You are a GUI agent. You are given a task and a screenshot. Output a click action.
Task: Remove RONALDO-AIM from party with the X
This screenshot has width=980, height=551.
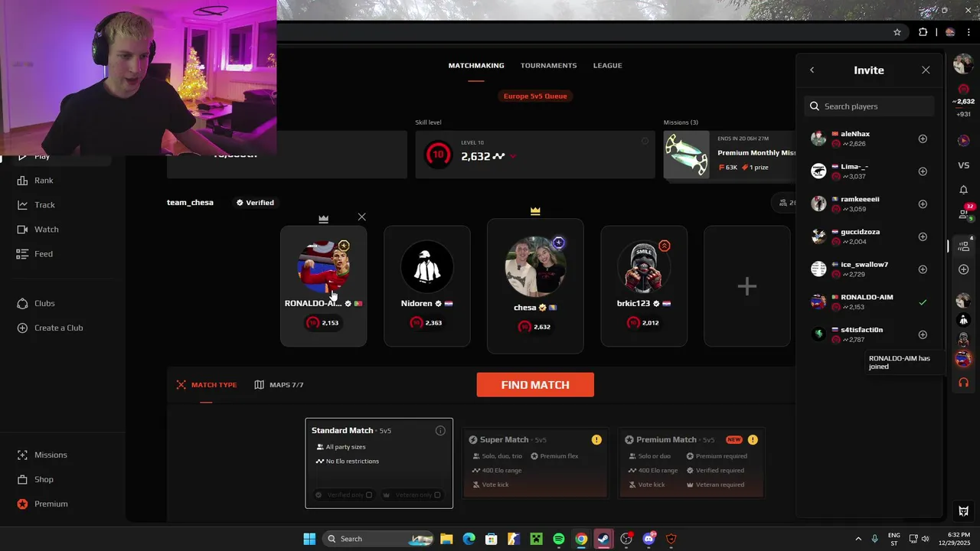click(362, 217)
